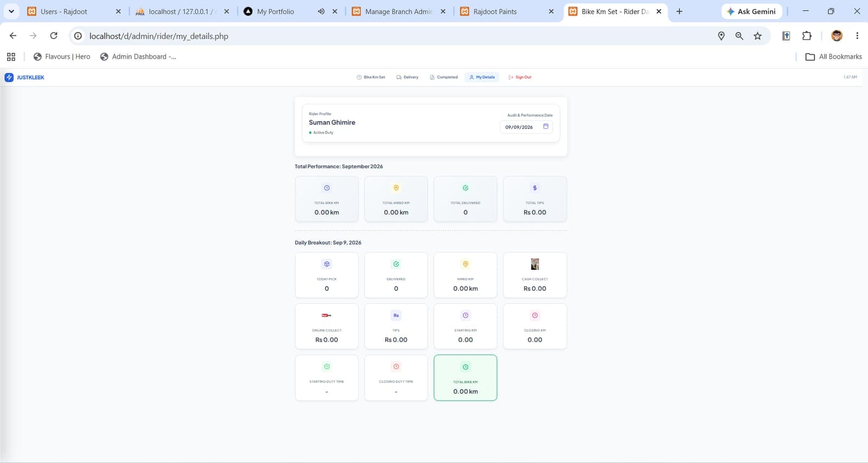Open the calendar picker icon in date field

[x=546, y=126]
